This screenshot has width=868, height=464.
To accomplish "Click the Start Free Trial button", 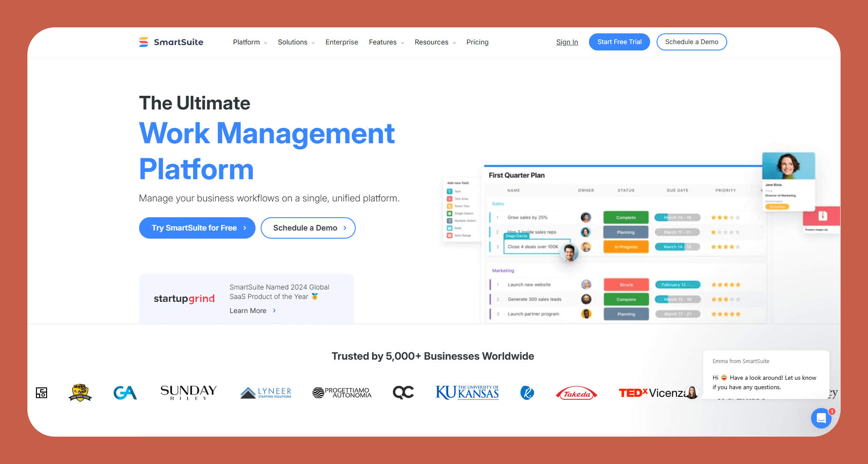I will 619,42.
